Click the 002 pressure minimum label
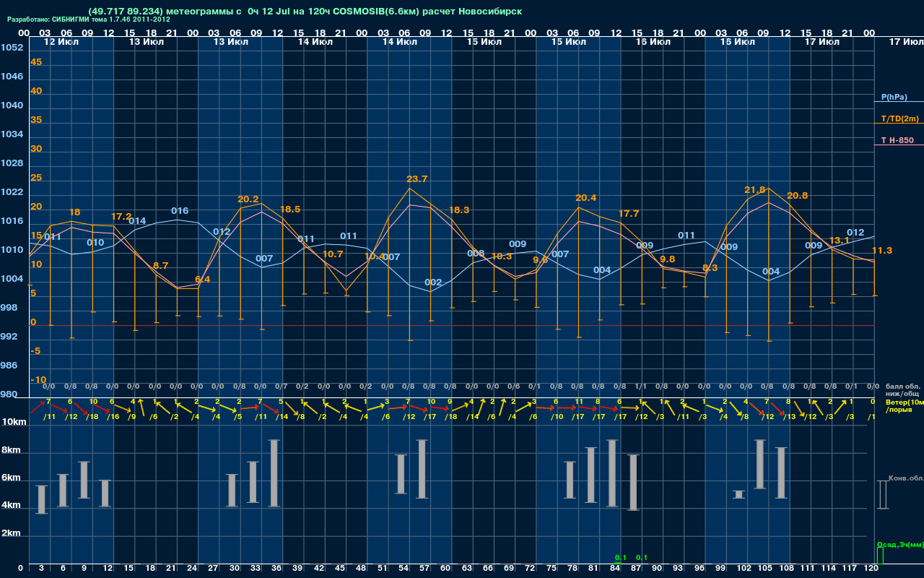Viewport: 924px width, 578px height. coord(433,282)
